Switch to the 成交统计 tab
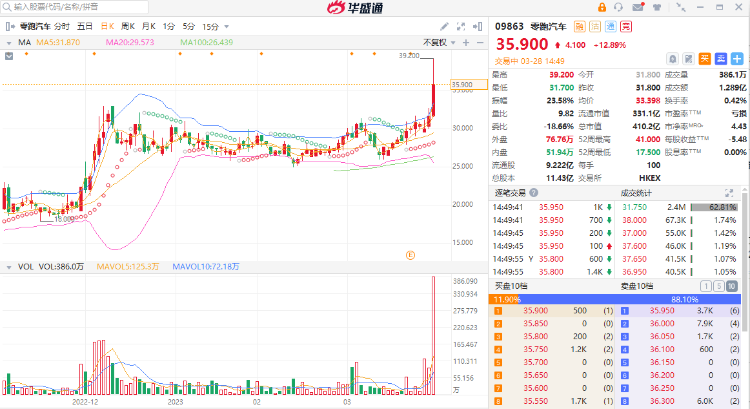750x409 pixels. (636, 193)
